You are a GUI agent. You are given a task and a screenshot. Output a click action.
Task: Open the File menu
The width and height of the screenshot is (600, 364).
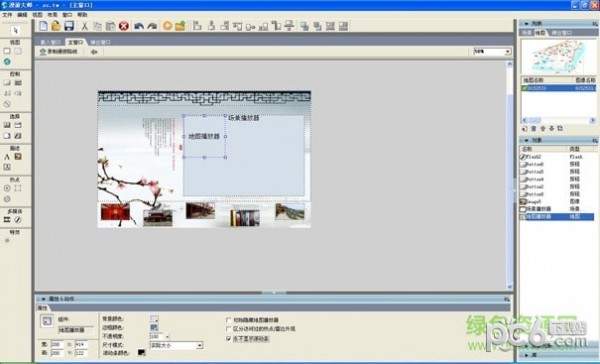click(x=7, y=15)
